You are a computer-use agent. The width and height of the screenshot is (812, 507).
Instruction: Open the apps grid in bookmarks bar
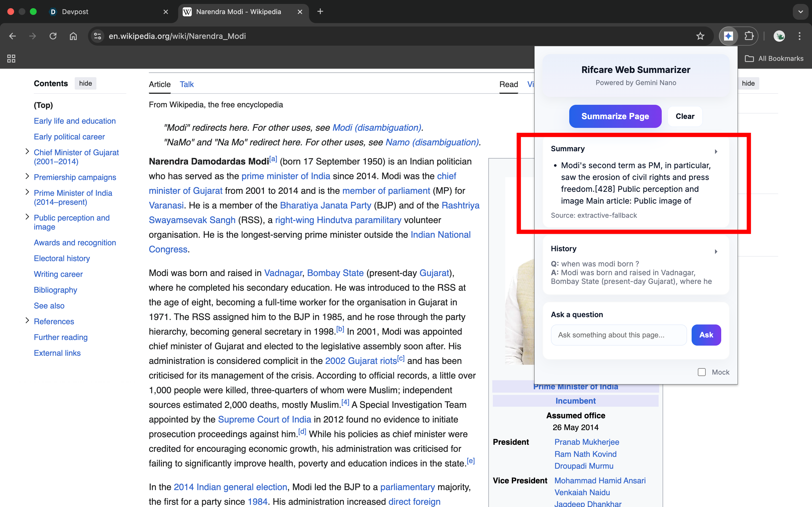tap(11, 59)
